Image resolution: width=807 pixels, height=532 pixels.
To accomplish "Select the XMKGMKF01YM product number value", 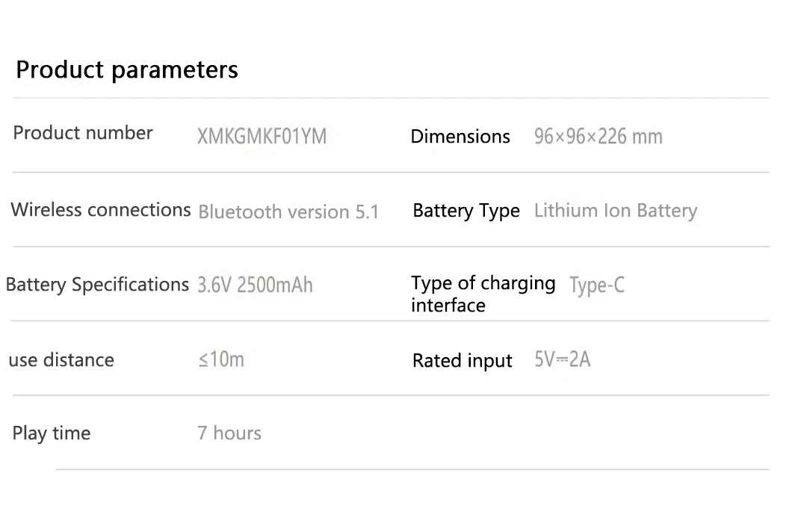I will coord(262,137).
